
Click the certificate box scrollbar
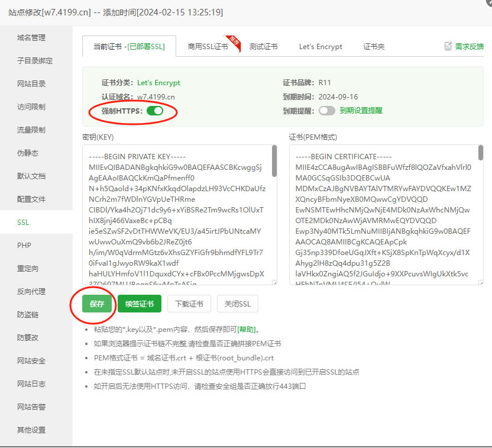pyautogui.click(x=481, y=161)
